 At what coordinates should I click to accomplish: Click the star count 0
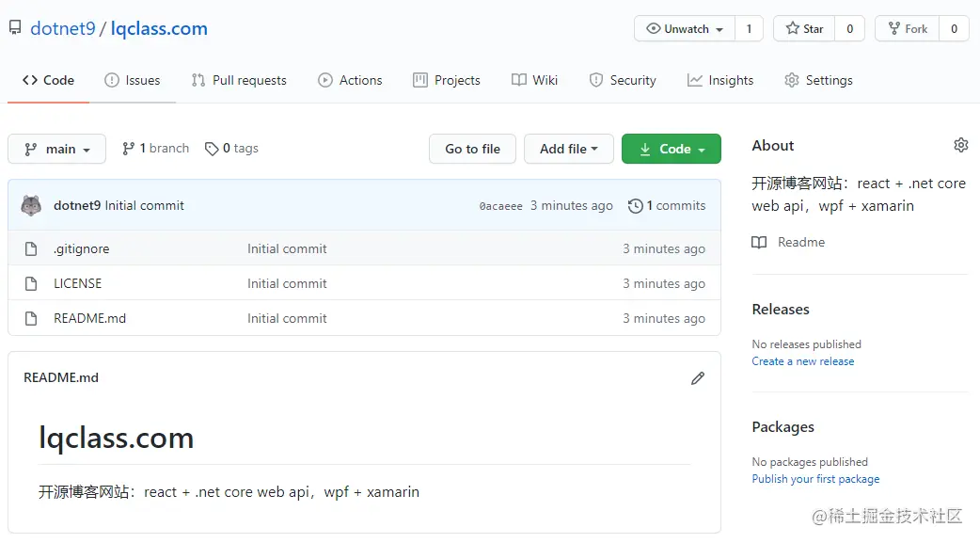click(849, 29)
